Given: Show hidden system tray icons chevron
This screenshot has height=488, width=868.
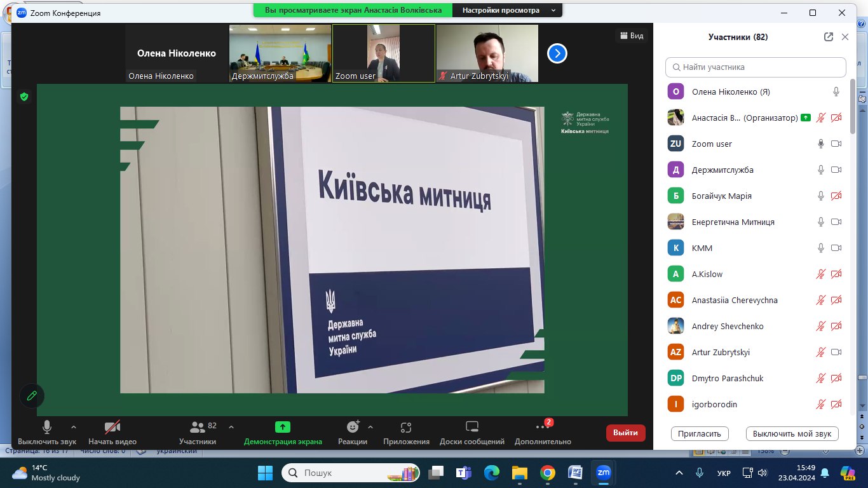Looking at the screenshot, I should point(679,473).
